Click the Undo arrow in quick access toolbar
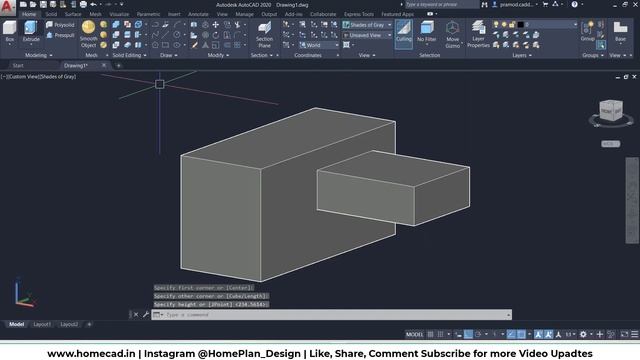The width and height of the screenshot is (640, 360). 93,4
